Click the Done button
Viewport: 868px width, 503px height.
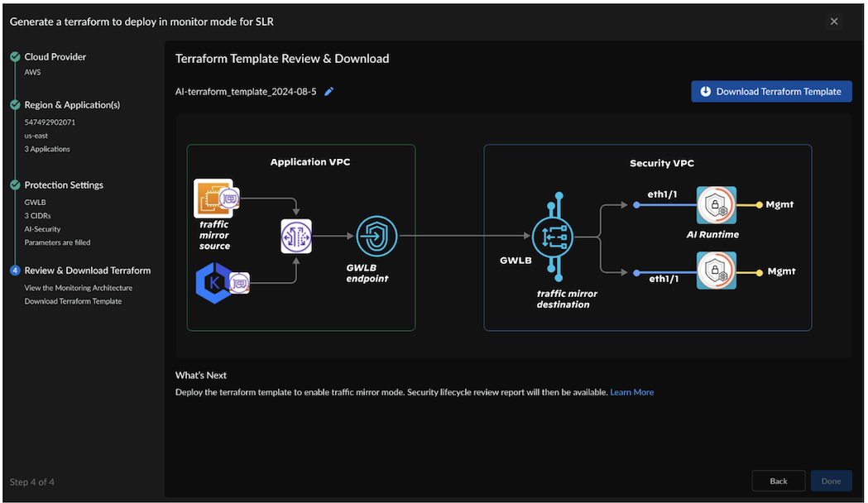[831, 481]
